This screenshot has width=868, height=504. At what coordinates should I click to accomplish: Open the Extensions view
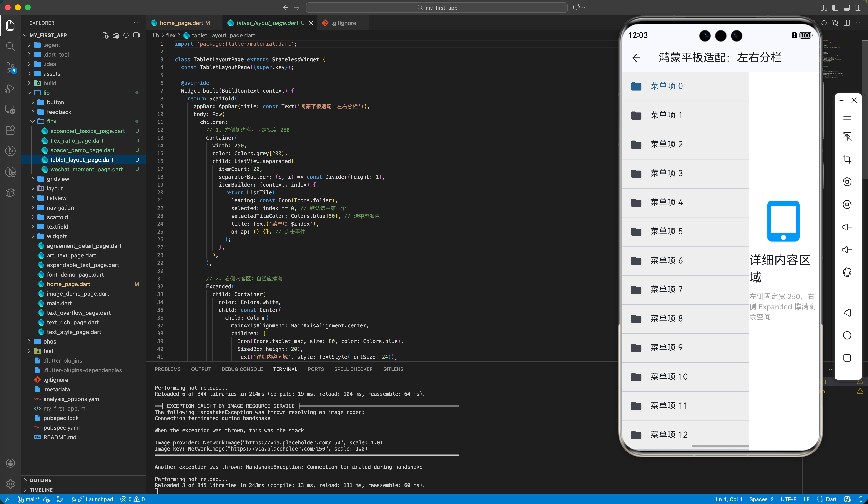(10, 130)
